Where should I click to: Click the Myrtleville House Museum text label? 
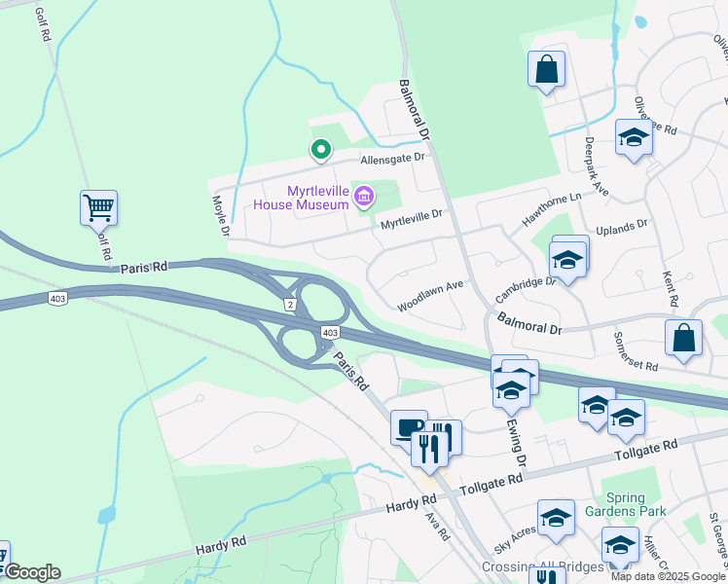click(301, 198)
